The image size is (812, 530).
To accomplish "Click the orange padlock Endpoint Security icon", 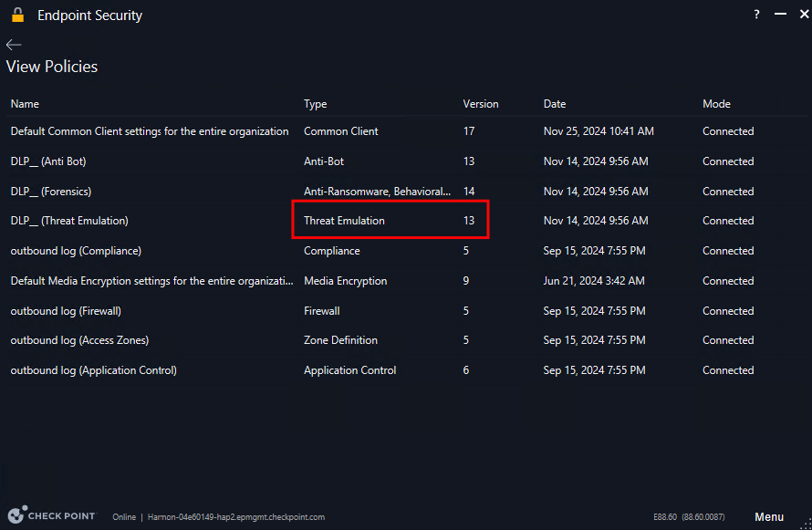I will pos(18,15).
